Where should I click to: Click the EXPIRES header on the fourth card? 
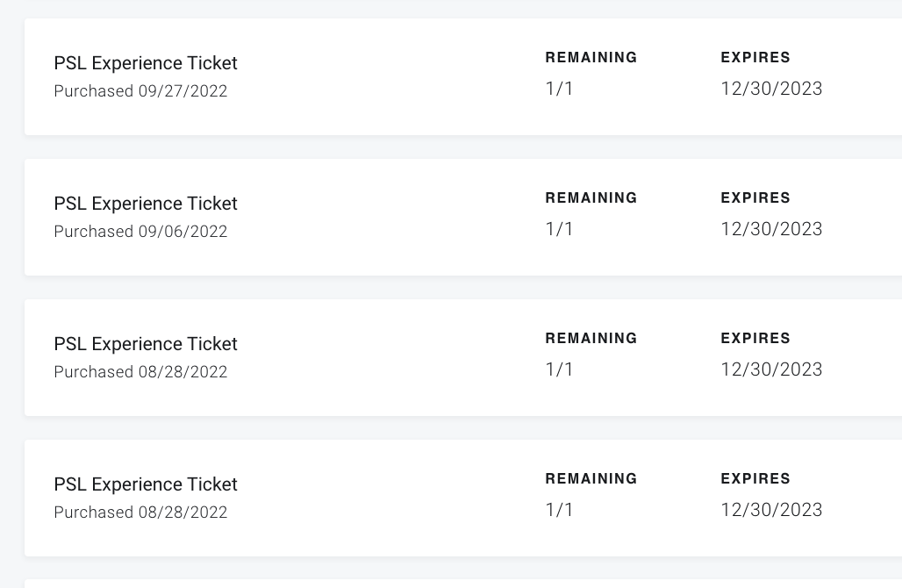(755, 478)
